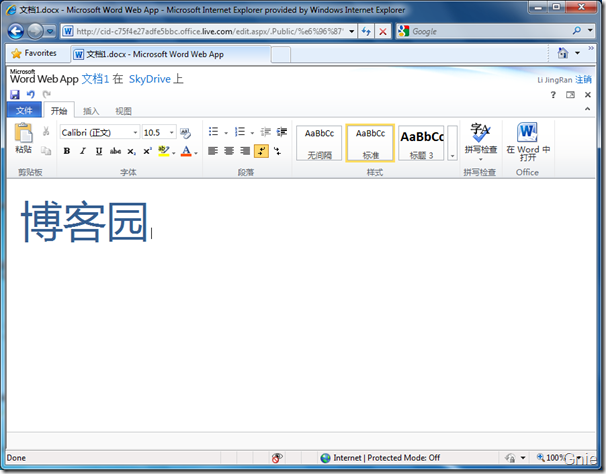Switch to the 开始 (Home) tab

point(59,111)
